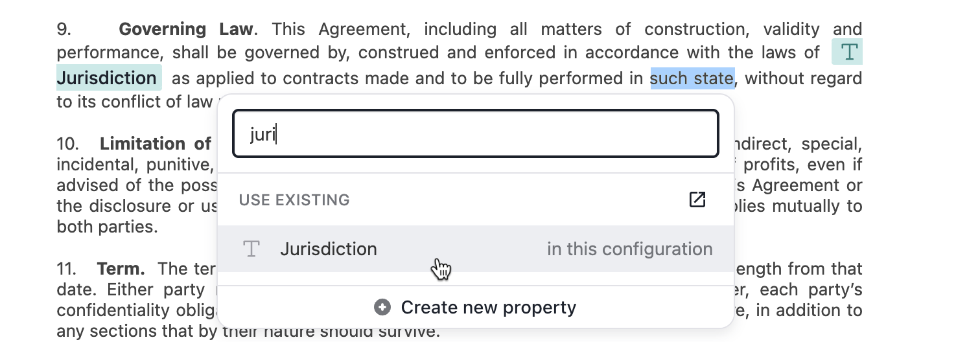980x342 pixels.
Task: Click the bold 'Term.' heading
Action: [x=121, y=268]
